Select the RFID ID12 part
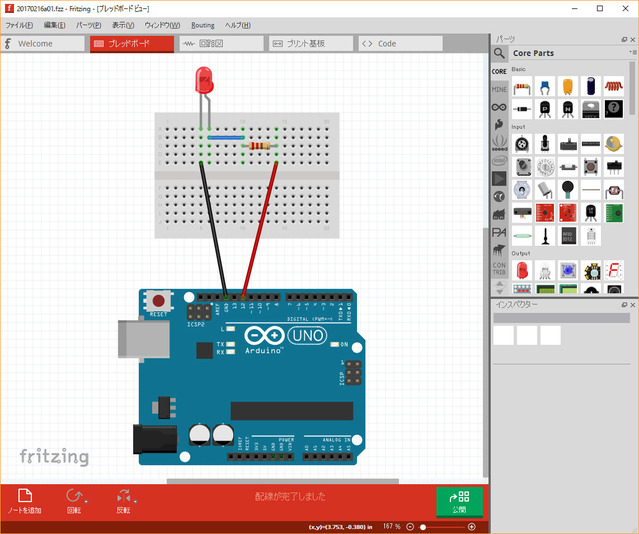 pos(568,236)
